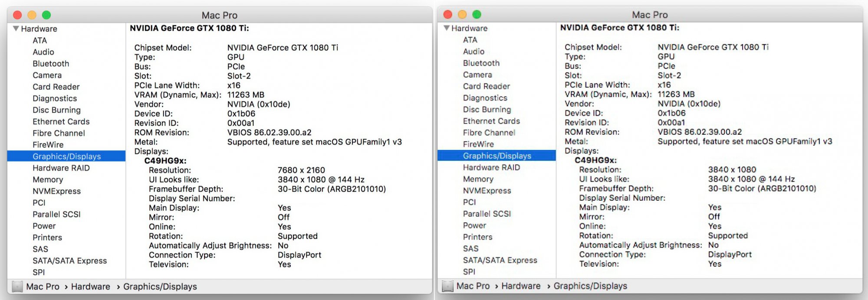The height and width of the screenshot is (300, 868).
Task: Select Graphics/Displays row in left window sidebar
Action: (x=66, y=156)
